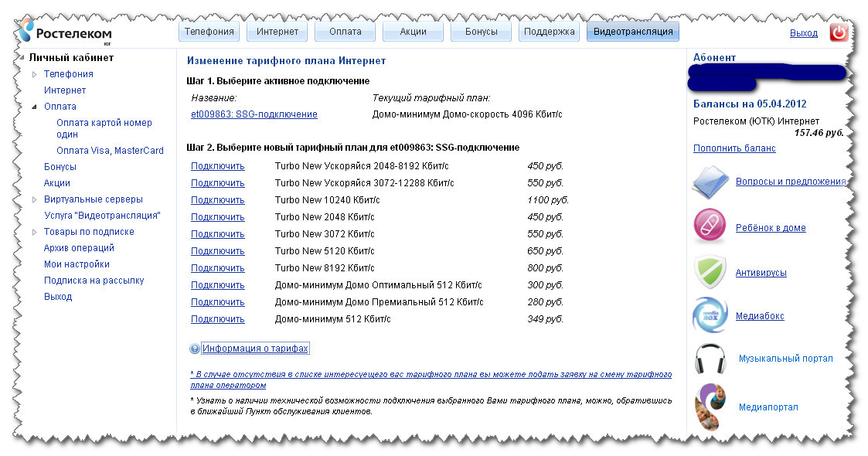Screen dimensions: 868x456
Task: Click Подключить for Turbo New 10240 Кбит/с
Action: pyautogui.click(x=217, y=200)
